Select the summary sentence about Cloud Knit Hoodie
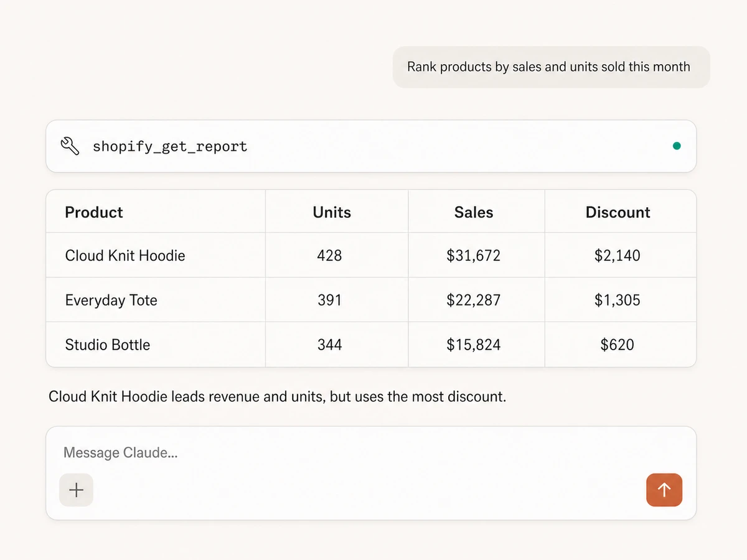747x560 pixels. click(x=278, y=396)
